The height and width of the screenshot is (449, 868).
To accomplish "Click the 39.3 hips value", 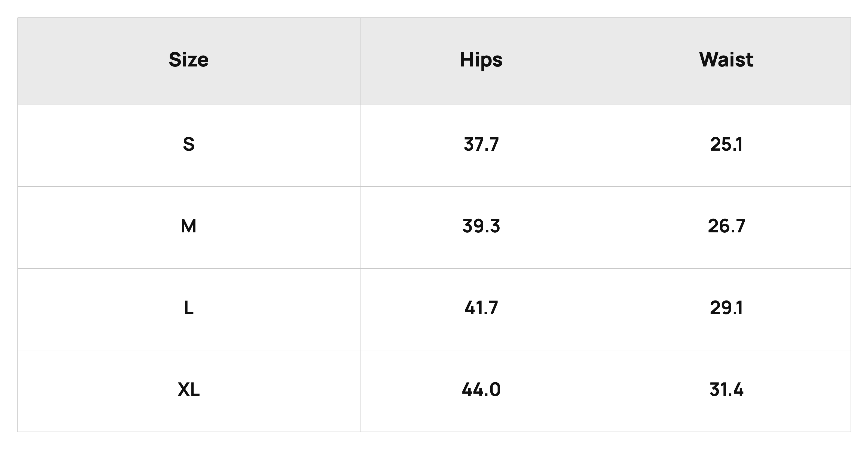I will [481, 226].
